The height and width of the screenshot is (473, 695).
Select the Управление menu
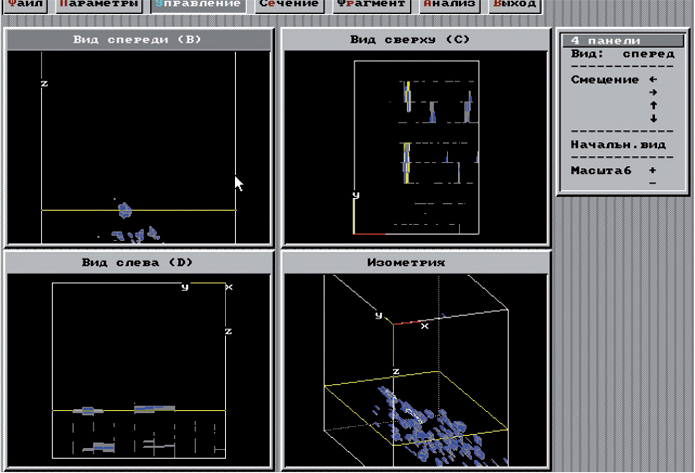pyautogui.click(x=197, y=4)
